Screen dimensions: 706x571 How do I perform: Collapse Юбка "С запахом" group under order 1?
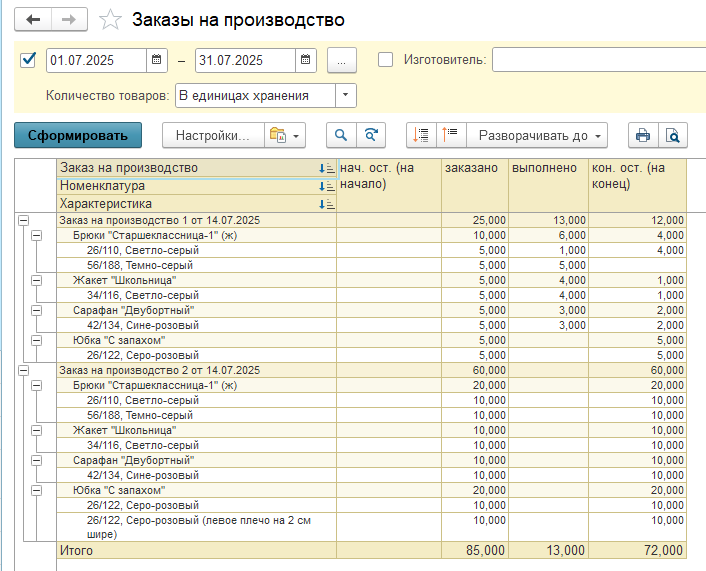(x=36, y=340)
